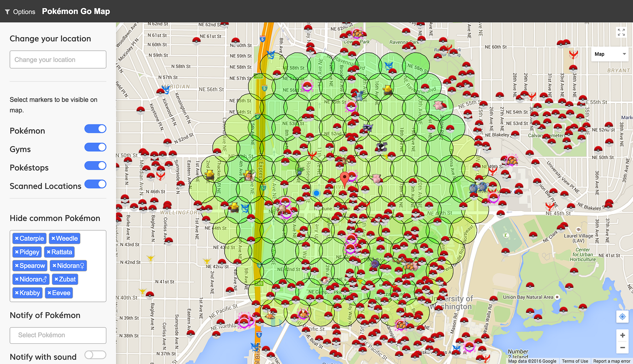
Task: Click Report a map error
Action: [612, 361]
